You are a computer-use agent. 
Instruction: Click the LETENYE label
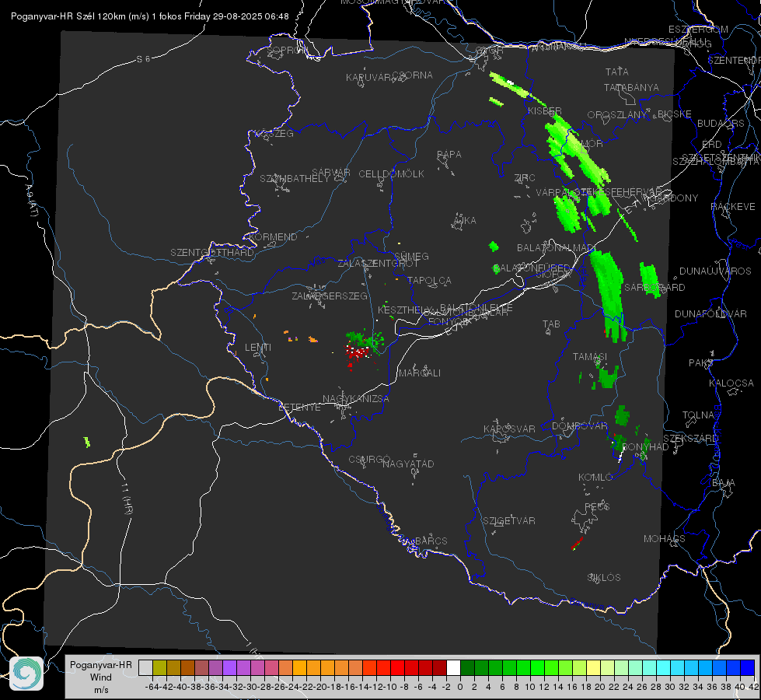coord(299,408)
